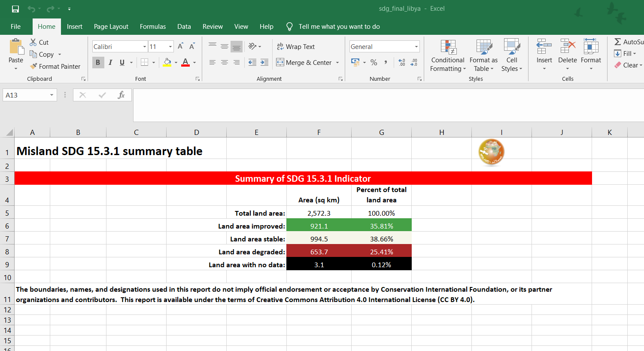644x351 pixels.
Task: Activate Format Painter
Action: pyautogui.click(x=55, y=66)
